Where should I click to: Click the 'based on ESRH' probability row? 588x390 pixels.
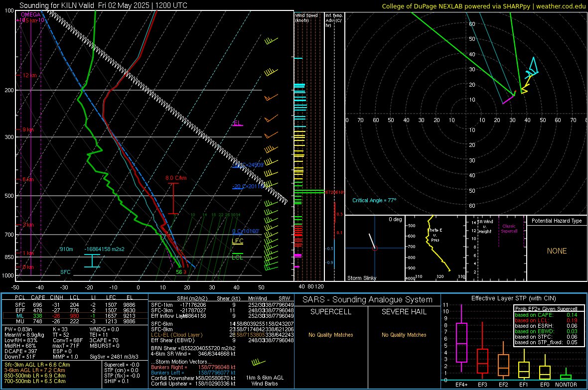(x=546, y=326)
